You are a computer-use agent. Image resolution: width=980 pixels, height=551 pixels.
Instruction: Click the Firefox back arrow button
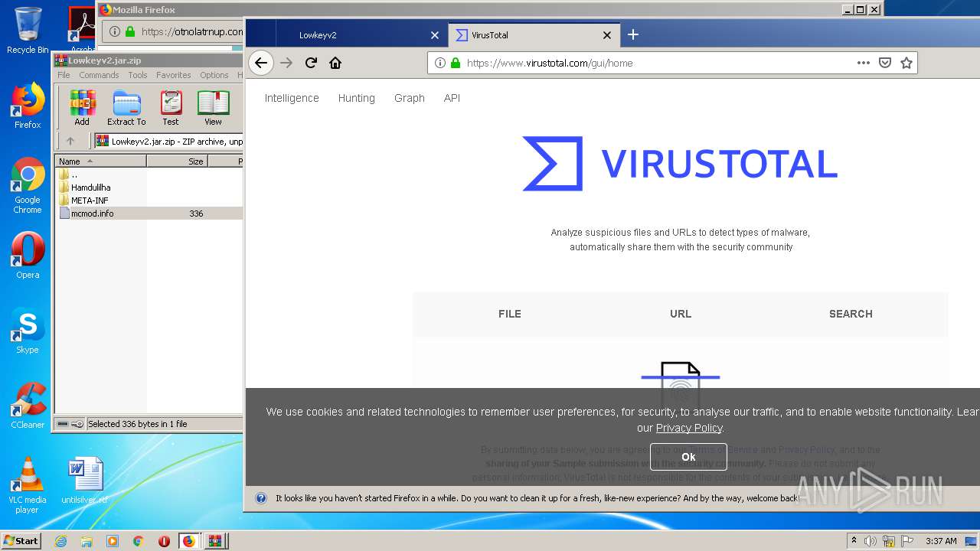tap(261, 63)
